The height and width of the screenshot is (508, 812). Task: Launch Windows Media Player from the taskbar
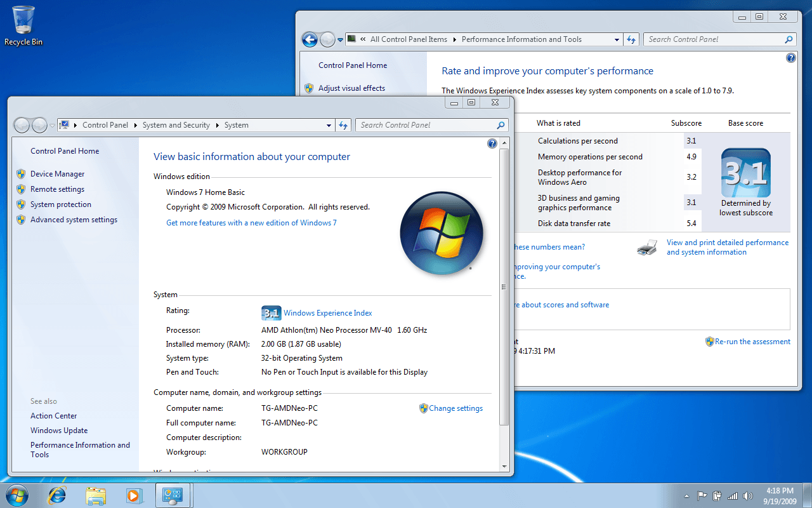pos(134,495)
